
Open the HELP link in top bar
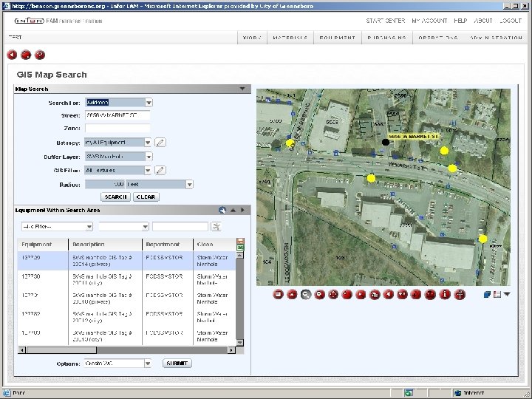460,21
